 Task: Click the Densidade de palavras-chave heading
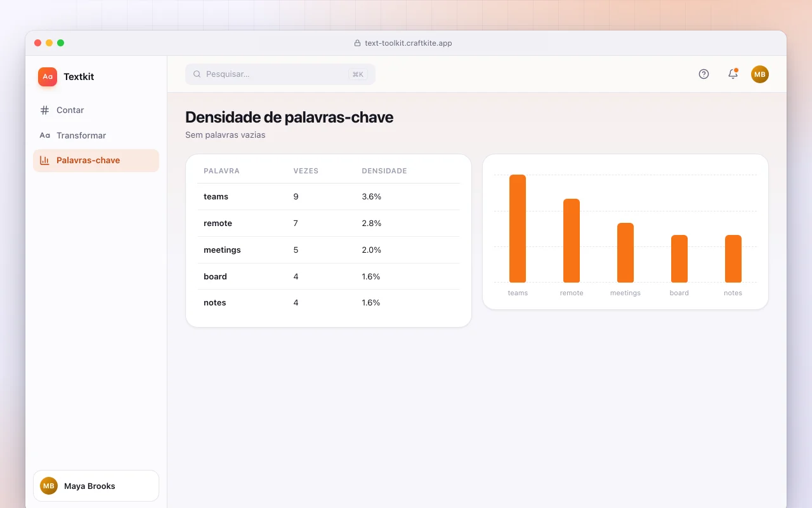point(289,117)
